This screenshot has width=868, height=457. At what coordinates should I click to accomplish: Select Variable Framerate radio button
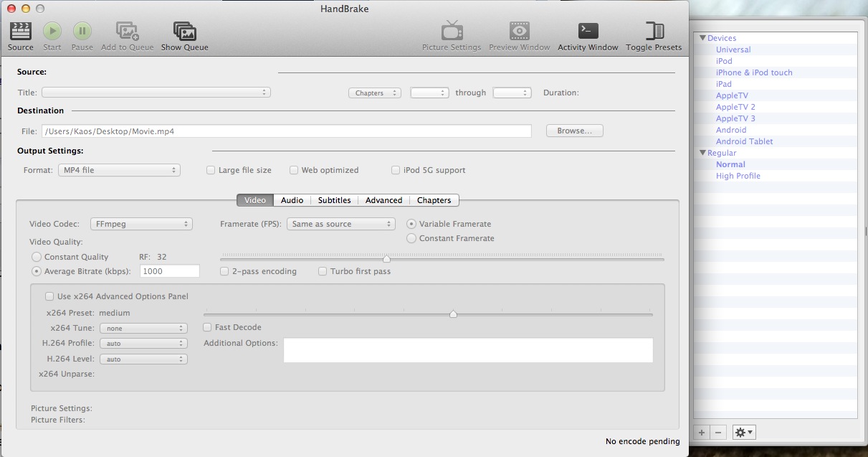[411, 224]
